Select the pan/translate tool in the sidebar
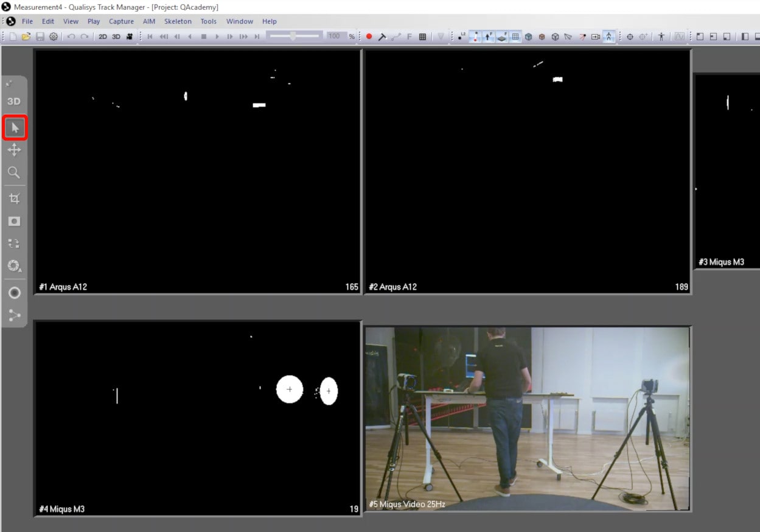760x532 pixels. click(x=15, y=150)
